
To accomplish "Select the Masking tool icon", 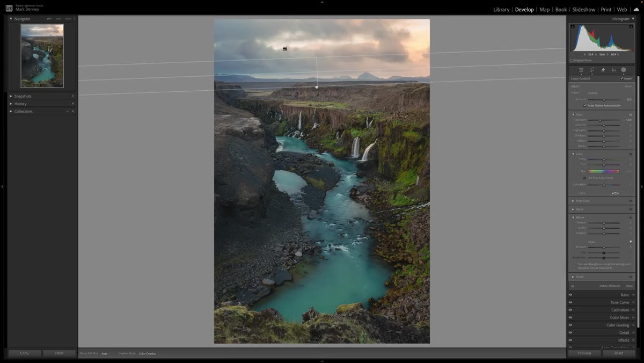I will (624, 70).
